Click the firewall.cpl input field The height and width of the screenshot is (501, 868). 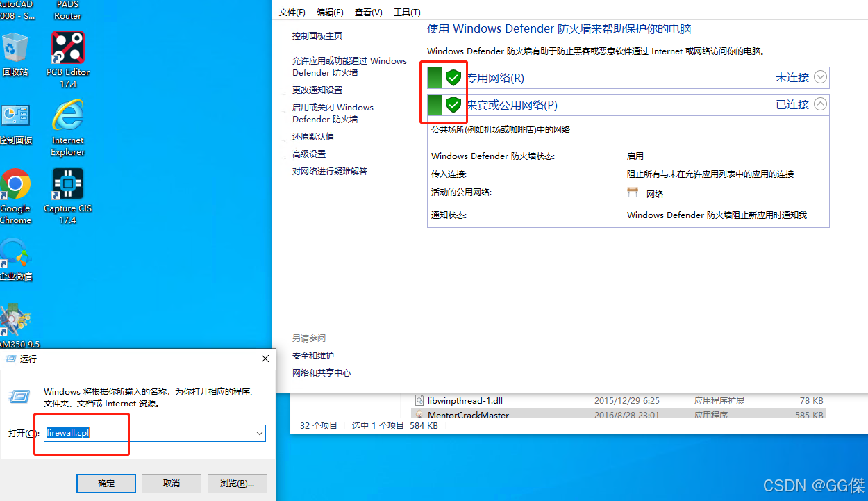coord(155,433)
